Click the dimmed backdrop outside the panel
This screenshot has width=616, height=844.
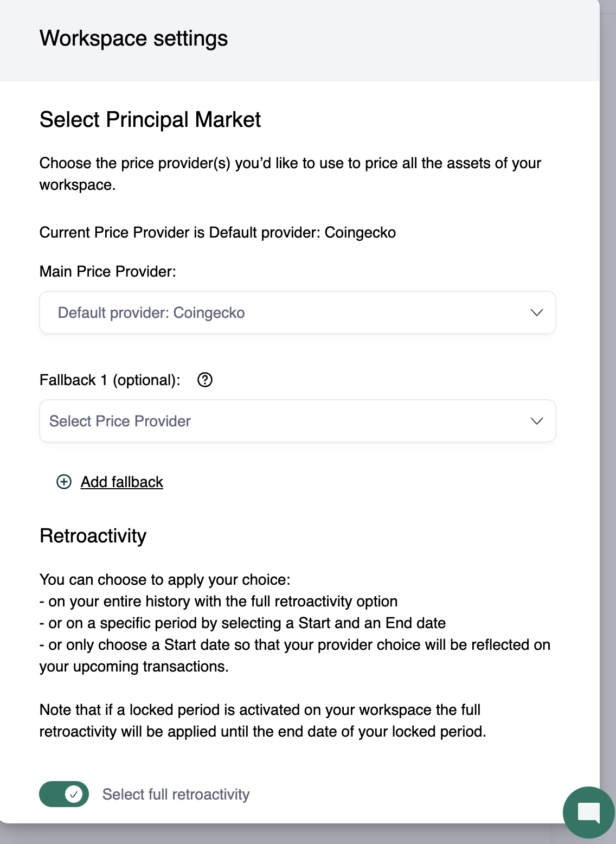(608, 380)
